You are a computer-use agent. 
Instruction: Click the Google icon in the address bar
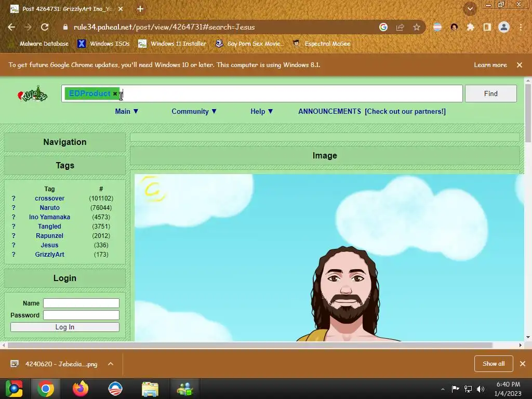click(x=383, y=27)
